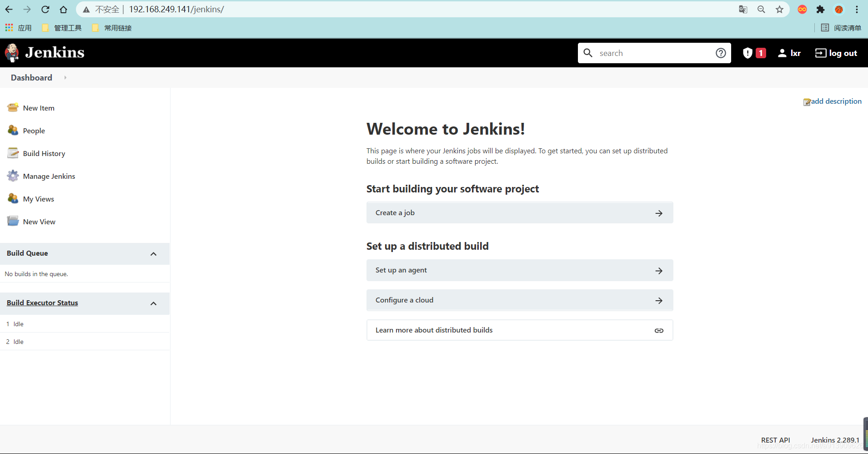Reload the page with browser refresh icon
This screenshot has width=868, height=454.
[x=45, y=9]
